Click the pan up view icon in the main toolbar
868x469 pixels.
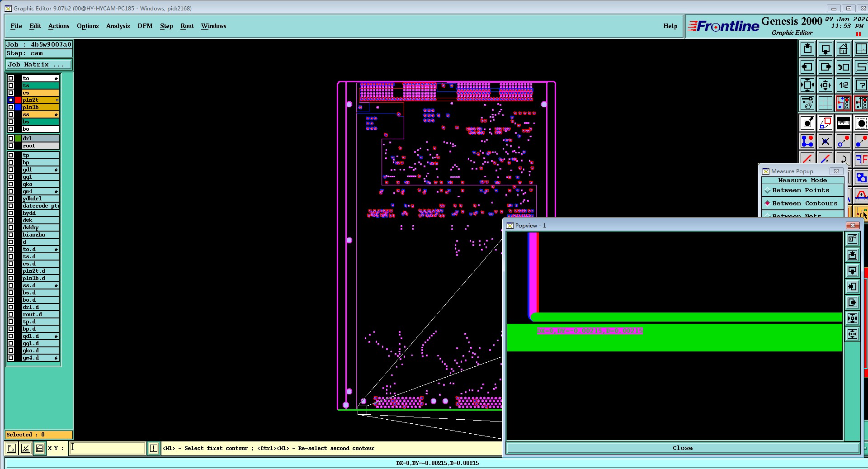(x=807, y=49)
